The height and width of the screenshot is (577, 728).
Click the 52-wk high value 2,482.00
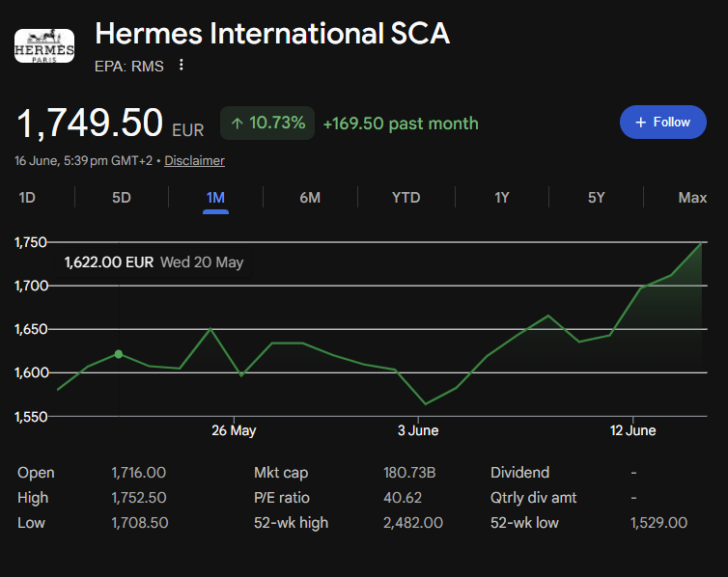[x=412, y=523]
